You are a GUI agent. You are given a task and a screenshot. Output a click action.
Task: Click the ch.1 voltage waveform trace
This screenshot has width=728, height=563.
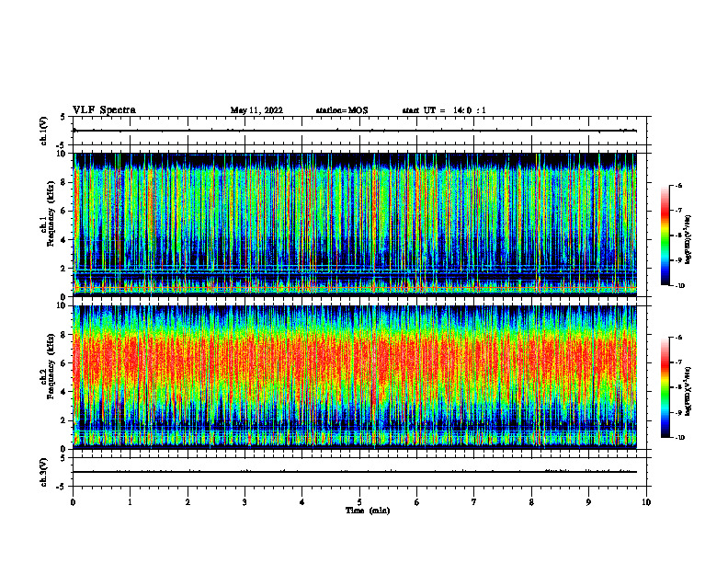tap(355, 131)
